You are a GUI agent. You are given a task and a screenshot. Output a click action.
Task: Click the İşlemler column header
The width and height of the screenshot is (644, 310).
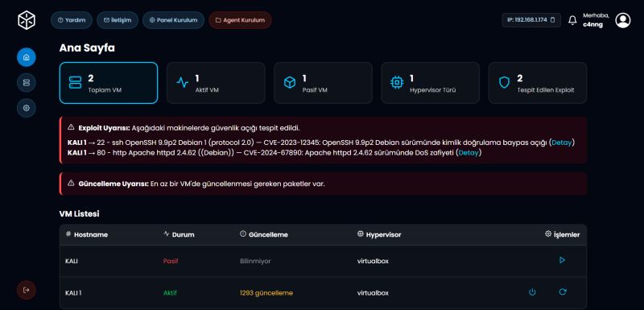click(x=562, y=234)
